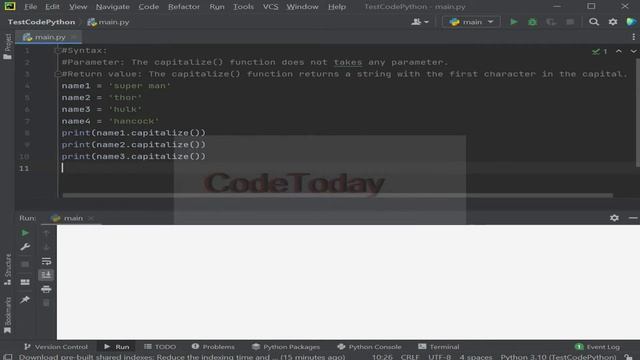Viewport: 640px width, 360px height.
Task: Open the Structure tool window sidebar button
Action: click(7, 270)
